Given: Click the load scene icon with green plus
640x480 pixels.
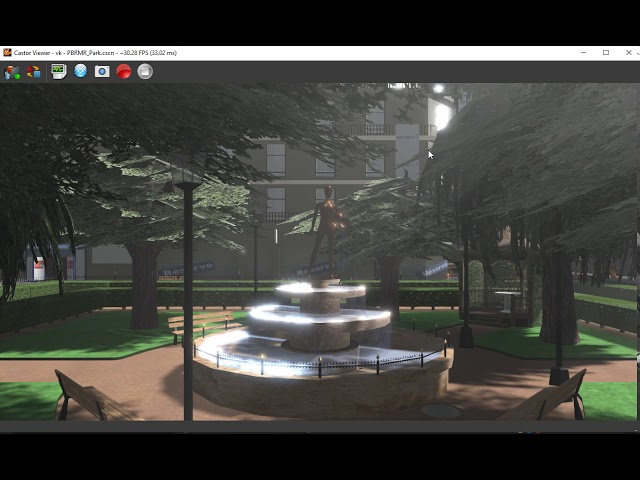Looking at the screenshot, I should [x=12, y=72].
